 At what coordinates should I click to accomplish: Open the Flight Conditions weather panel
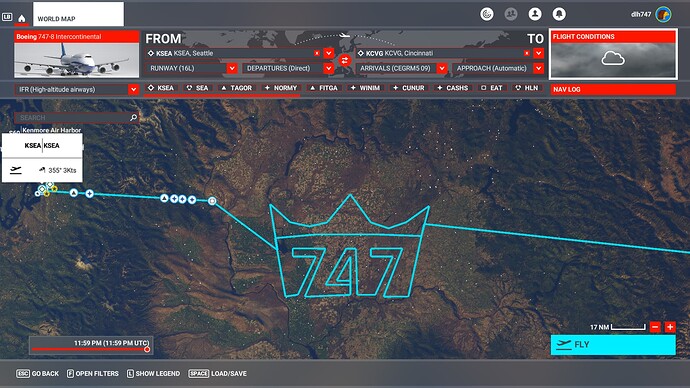613,55
